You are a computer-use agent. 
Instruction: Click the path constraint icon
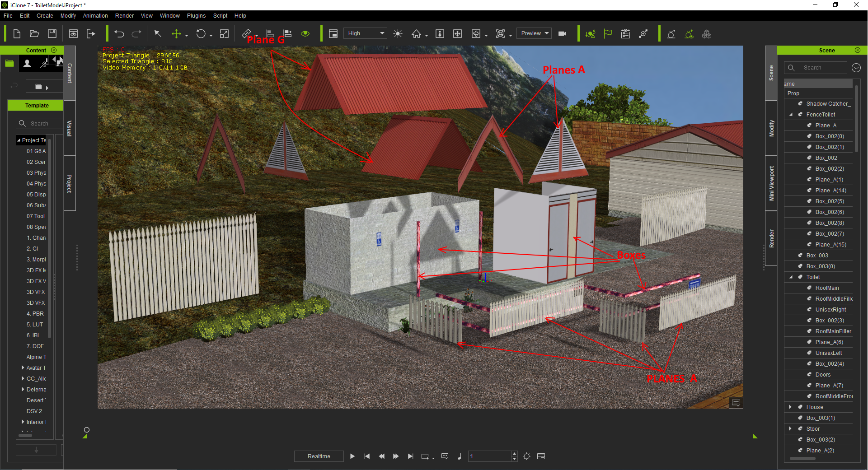click(x=643, y=34)
